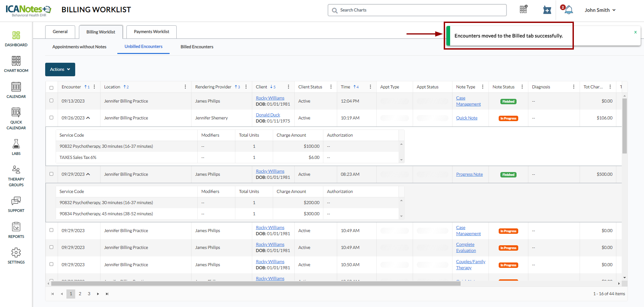Open the Dashboard from the sidebar
This screenshot has width=644, height=307.
pos(16,39)
